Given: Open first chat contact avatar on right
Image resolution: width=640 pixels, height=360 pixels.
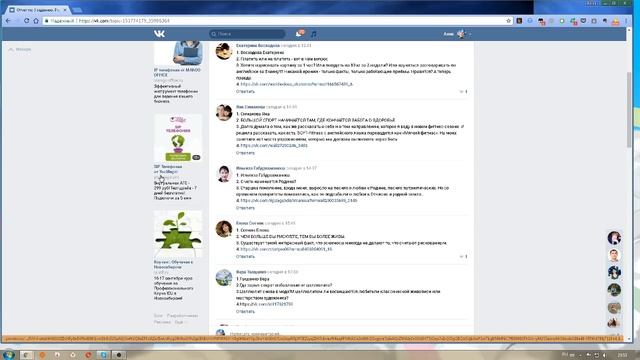Looking at the screenshot, I should pos(614,238).
